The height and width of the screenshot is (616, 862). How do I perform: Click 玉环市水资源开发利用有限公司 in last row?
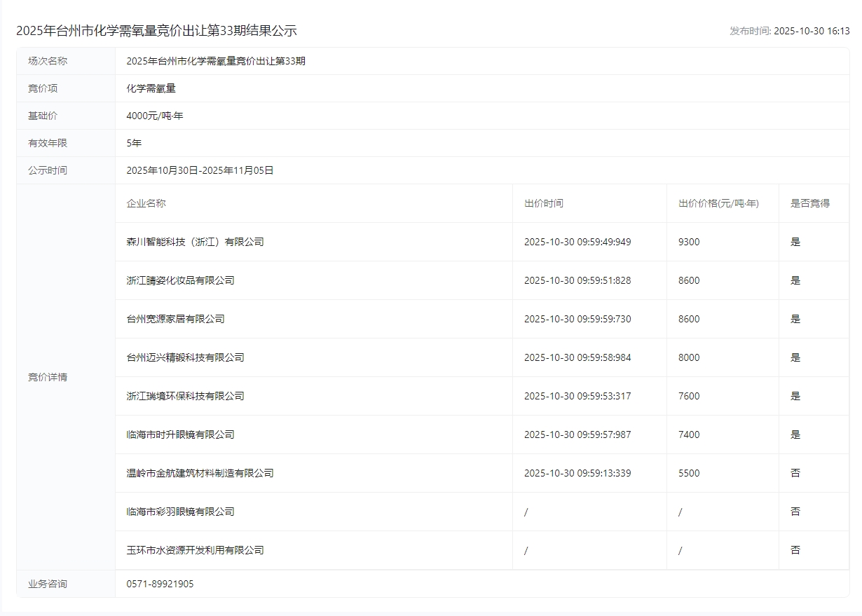tap(195, 550)
